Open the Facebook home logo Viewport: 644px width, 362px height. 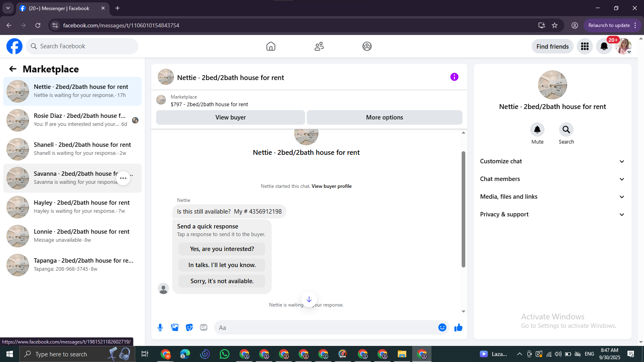click(x=14, y=46)
